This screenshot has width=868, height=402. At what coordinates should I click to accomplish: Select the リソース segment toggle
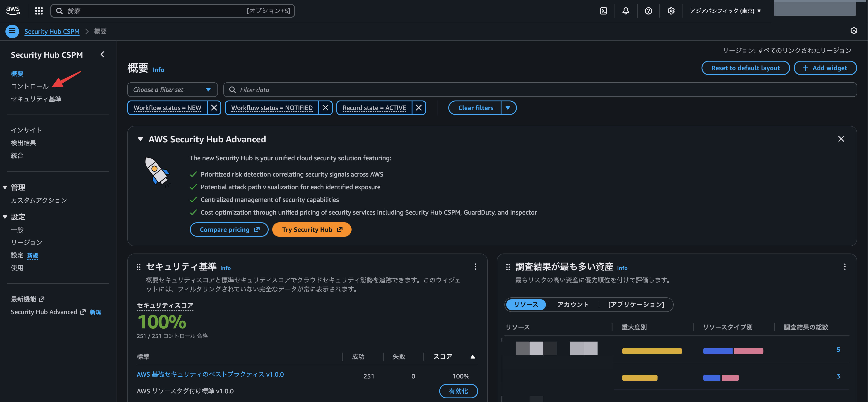coord(526,304)
